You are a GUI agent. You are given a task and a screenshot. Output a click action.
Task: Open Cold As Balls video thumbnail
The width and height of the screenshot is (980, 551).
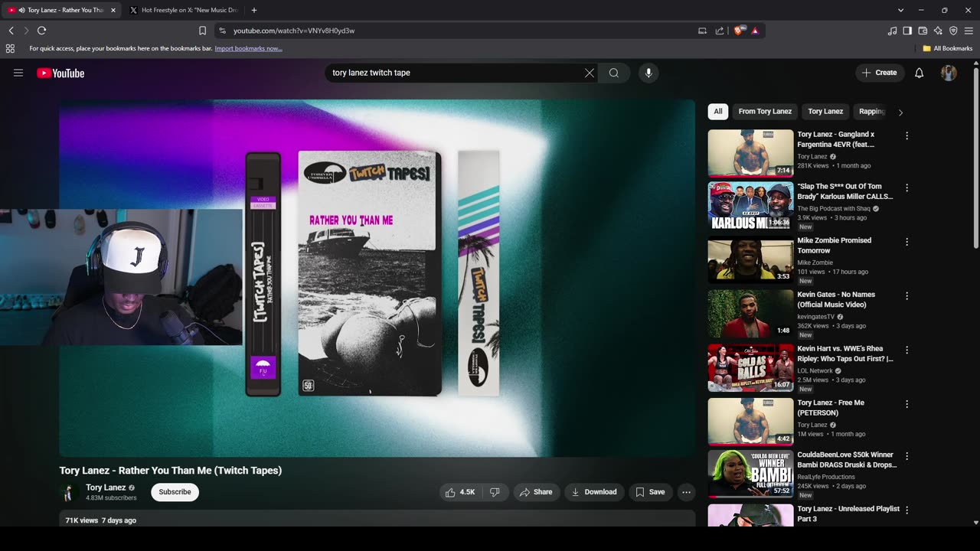coord(750,368)
